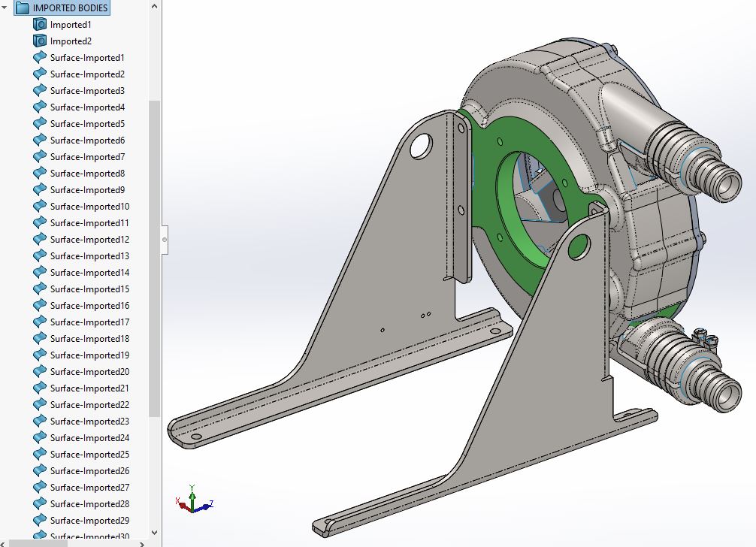Click the Surface-Imported1 surface icon
The height and width of the screenshot is (547, 756).
(40, 57)
